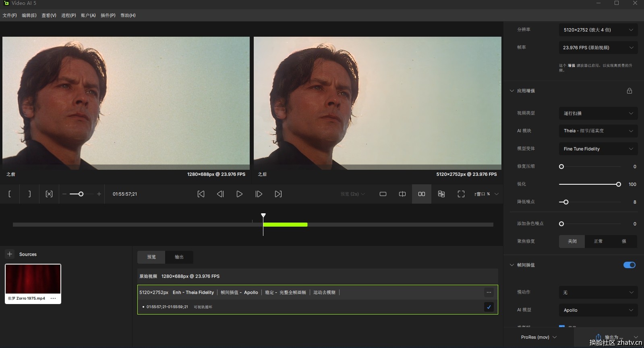This screenshot has width=644, height=348.
Task: Open the Help (帮助) menu
Action: tap(128, 15)
